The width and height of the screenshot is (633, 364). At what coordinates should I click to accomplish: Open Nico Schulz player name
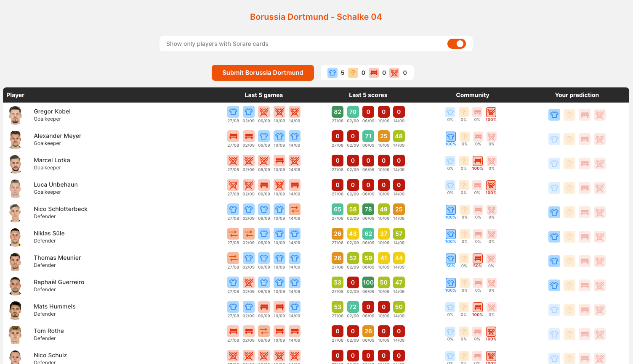pyautogui.click(x=51, y=355)
